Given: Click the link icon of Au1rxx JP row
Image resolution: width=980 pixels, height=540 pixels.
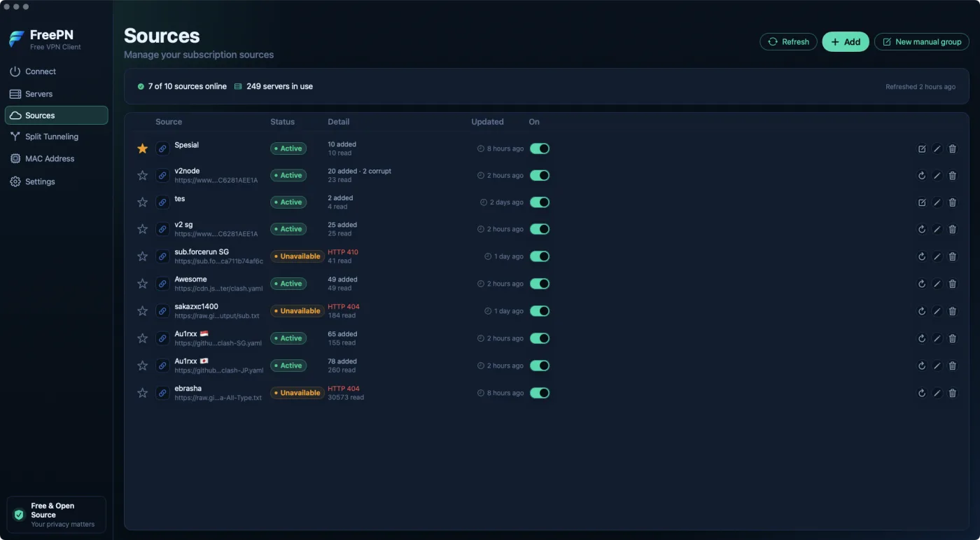Looking at the screenshot, I should 162,366.
